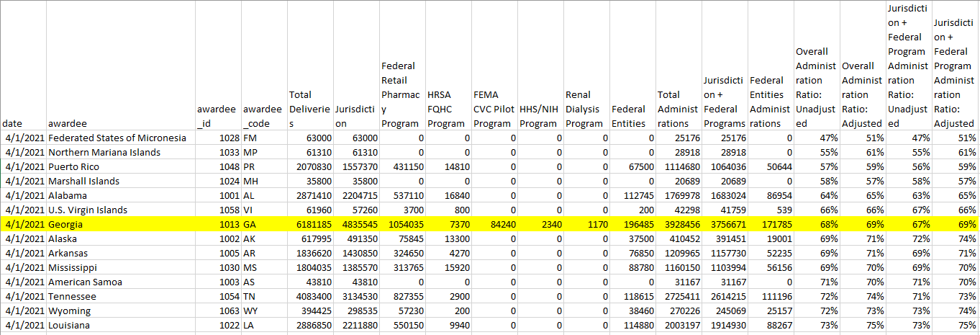980x335 pixels.
Task: Click Tennessee's federal entities administrations 111196
Action: [770, 296]
